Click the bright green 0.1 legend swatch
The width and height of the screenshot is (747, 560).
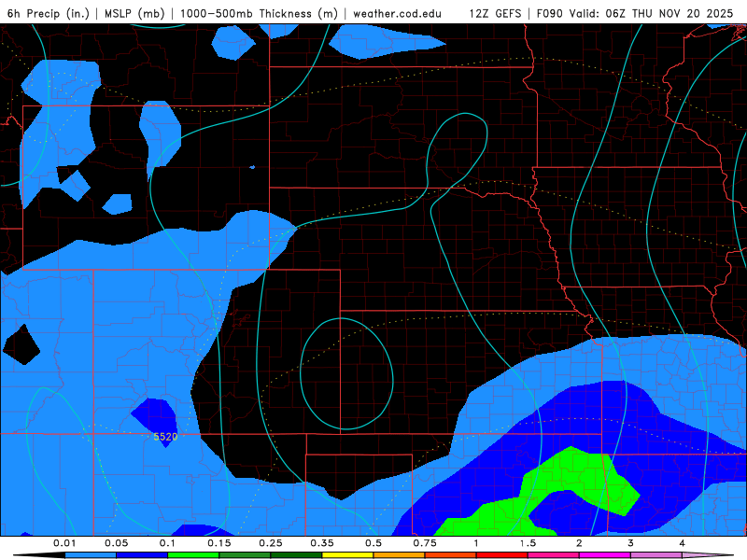point(193,555)
